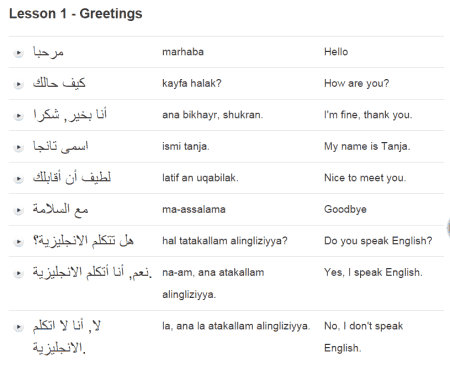Image resolution: width=450 pixels, height=367 pixels.
Task: Click the translation 'I'm fine, thank you.'
Action: (x=368, y=115)
